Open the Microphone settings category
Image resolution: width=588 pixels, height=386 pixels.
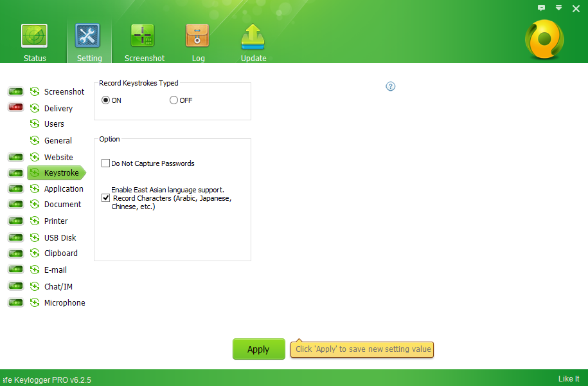click(64, 302)
